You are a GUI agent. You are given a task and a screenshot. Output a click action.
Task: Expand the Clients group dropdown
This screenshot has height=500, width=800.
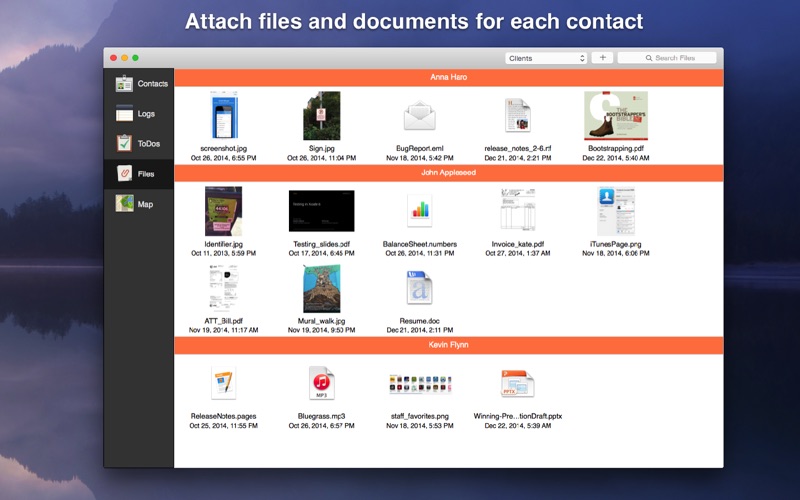[x=546, y=58]
